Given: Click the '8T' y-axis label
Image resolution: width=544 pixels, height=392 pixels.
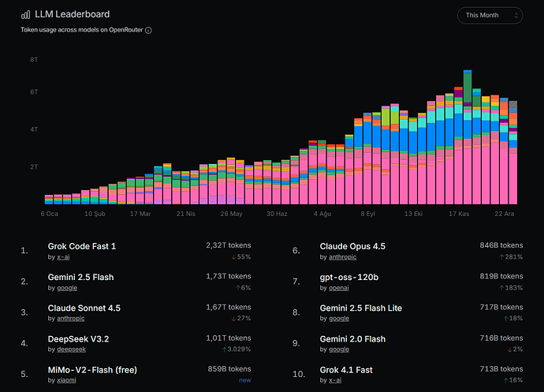Looking at the screenshot, I should (x=34, y=60).
